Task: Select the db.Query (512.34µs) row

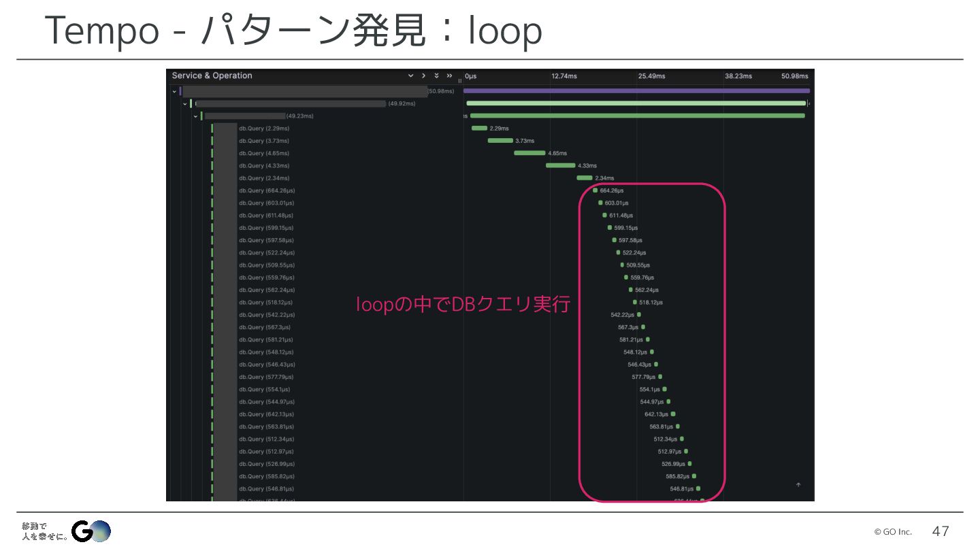Action: [x=266, y=439]
